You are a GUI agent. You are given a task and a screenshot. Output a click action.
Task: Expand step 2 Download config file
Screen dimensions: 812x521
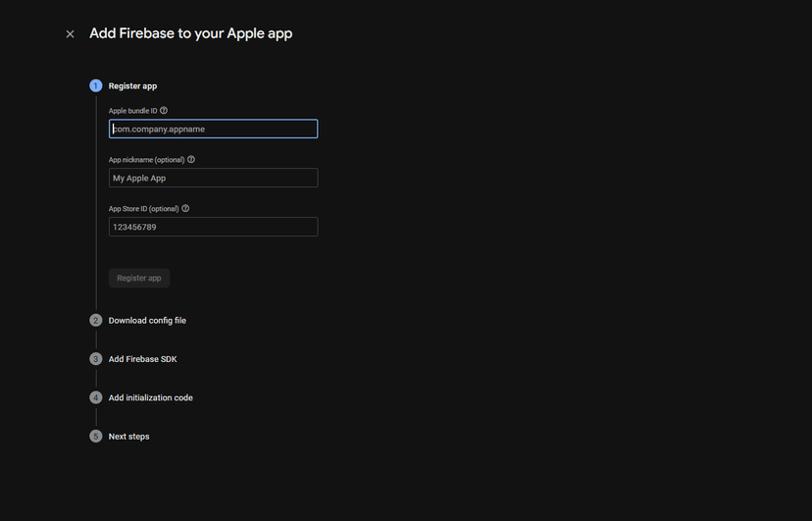[147, 321]
